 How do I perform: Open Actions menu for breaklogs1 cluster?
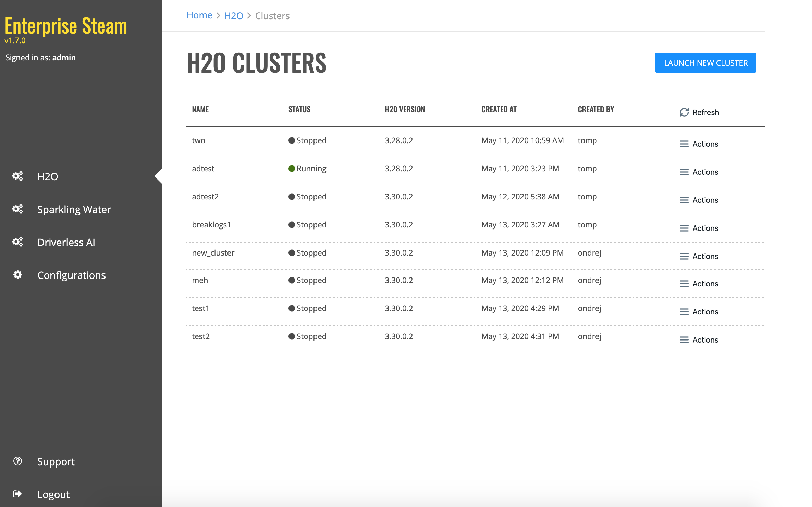pos(699,228)
